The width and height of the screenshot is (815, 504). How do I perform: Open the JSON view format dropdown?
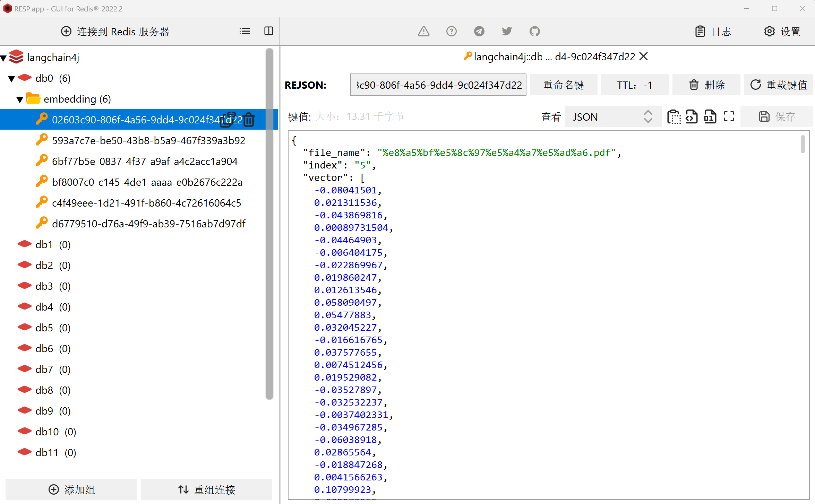click(x=612, y=117)
